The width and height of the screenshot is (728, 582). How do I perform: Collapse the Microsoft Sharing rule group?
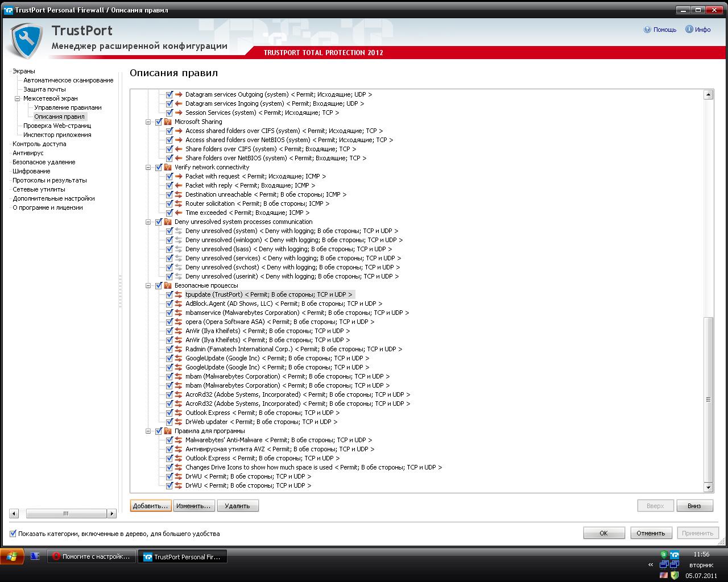148,122
